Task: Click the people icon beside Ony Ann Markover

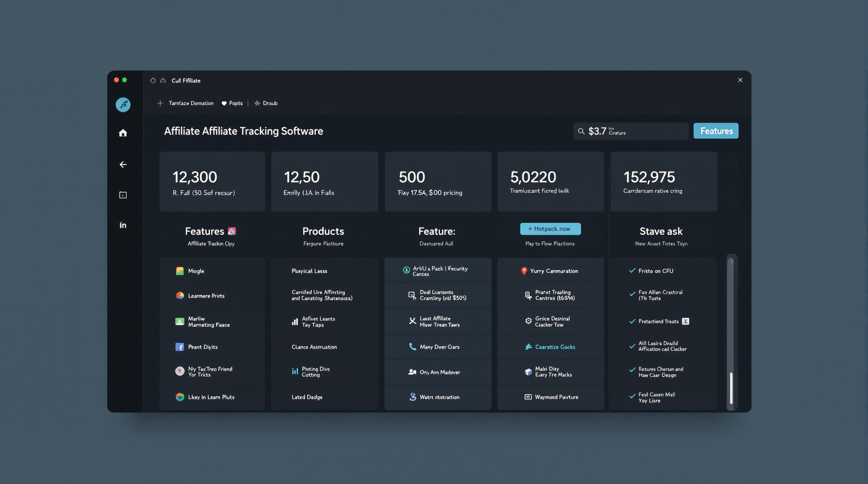Action: click(x=412, y=372)
